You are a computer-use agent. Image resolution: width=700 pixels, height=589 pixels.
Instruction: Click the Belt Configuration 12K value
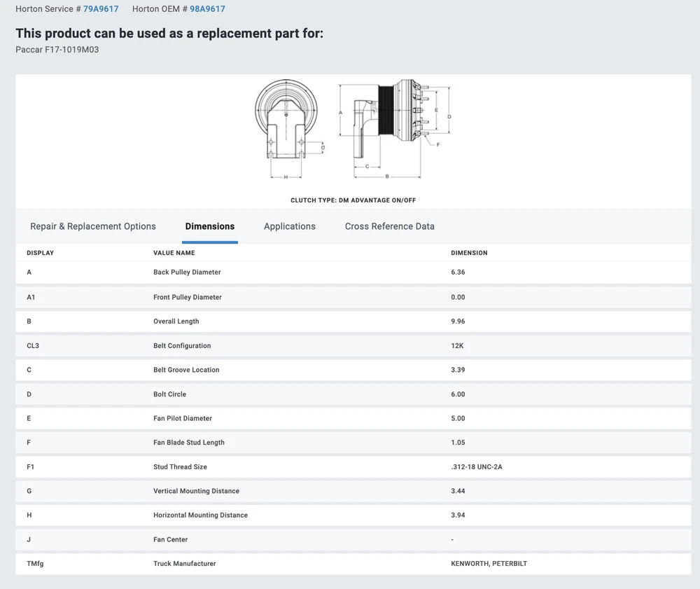pyautogui.click(x=458, y=346)
